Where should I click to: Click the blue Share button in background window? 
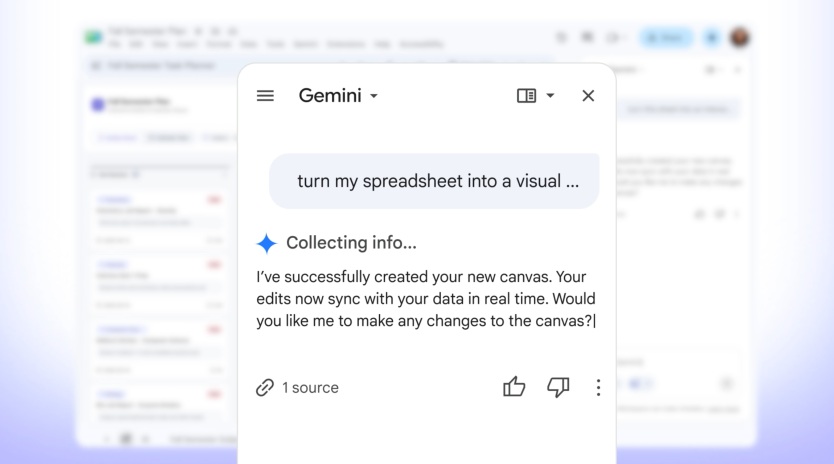pyautogui.click(x=666, y=38)
